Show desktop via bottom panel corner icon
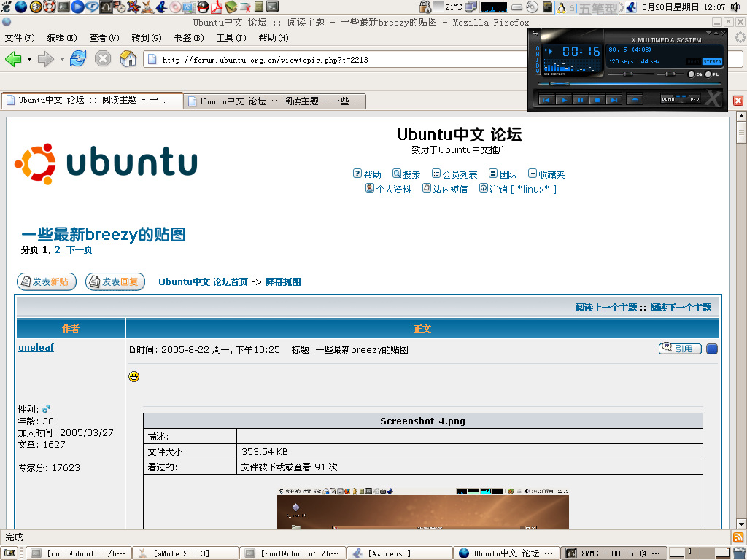Screen dimensions: 747x560 [9, 553]
